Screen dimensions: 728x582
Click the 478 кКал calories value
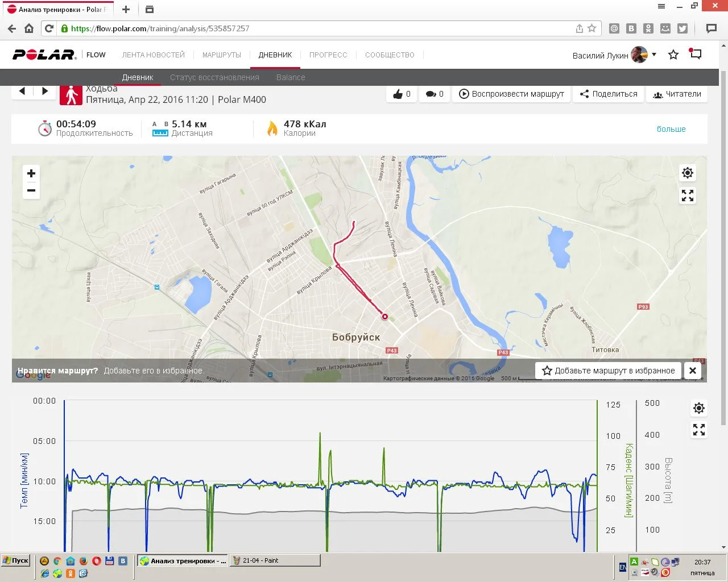coord(305,124)
